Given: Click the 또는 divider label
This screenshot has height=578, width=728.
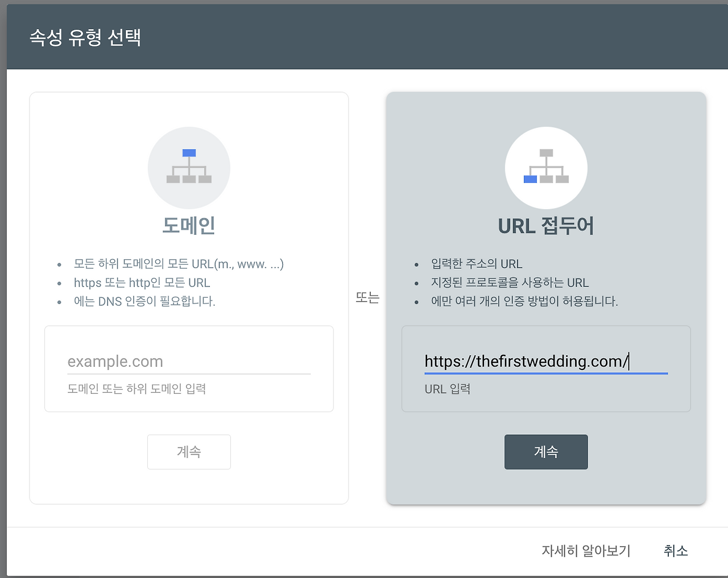Looking at the screenshot, I should [x=367, y=297].
